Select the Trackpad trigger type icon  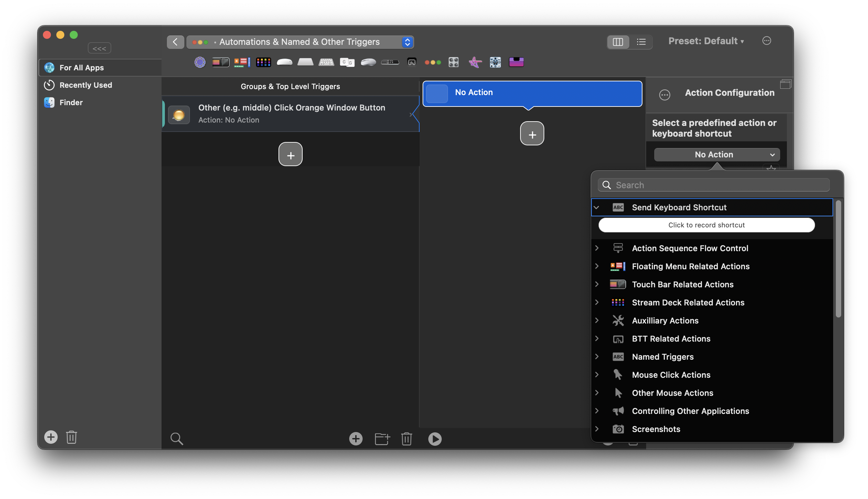(x=305, y=62)
